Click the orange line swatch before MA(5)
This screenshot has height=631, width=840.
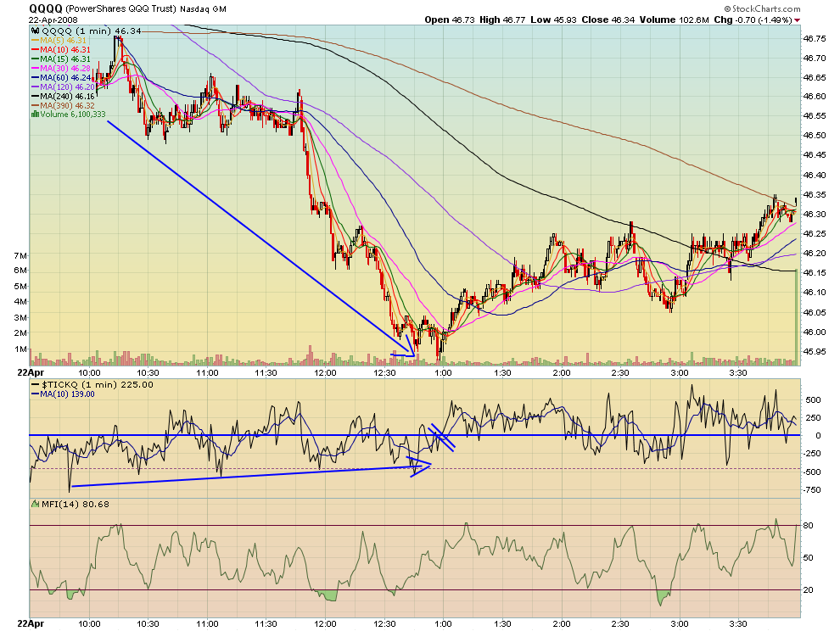(36, 40)
